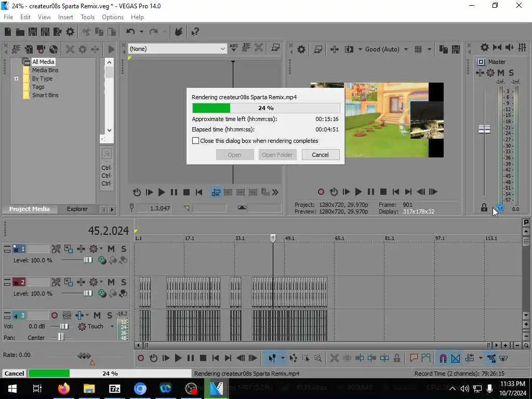Viewport: 532px width, 399px height.
Task: Click Cancel in the rendering dialog
Action: tap(320, 155)
